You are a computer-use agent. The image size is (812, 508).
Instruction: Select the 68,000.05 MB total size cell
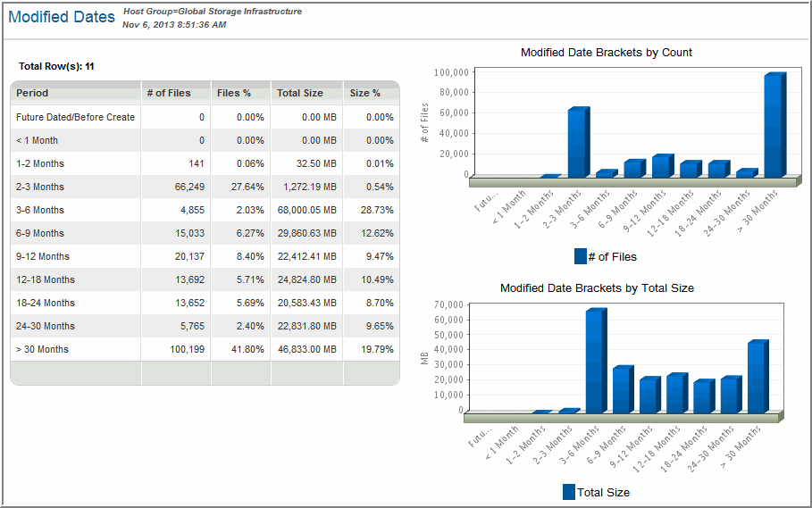click(x=306, y=210)
